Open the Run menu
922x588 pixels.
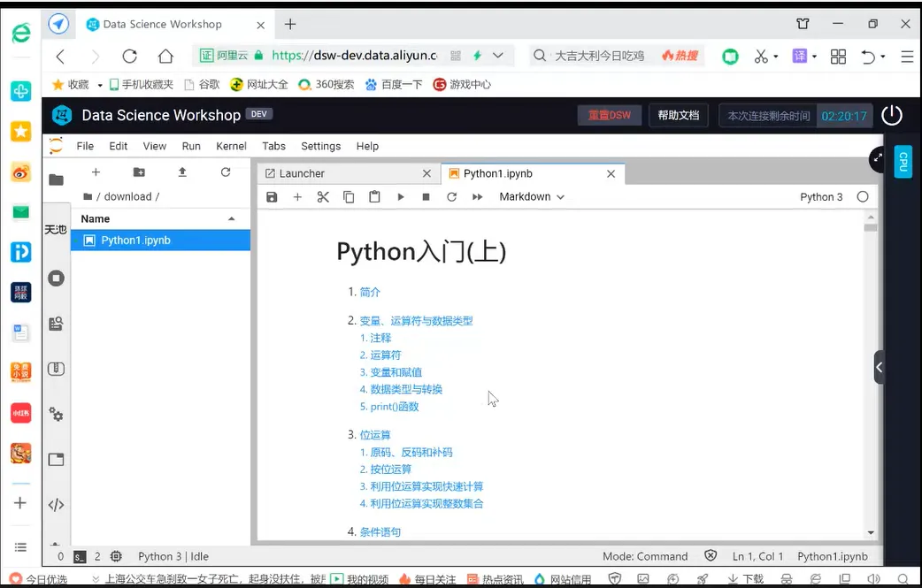[x=191, y=146]
